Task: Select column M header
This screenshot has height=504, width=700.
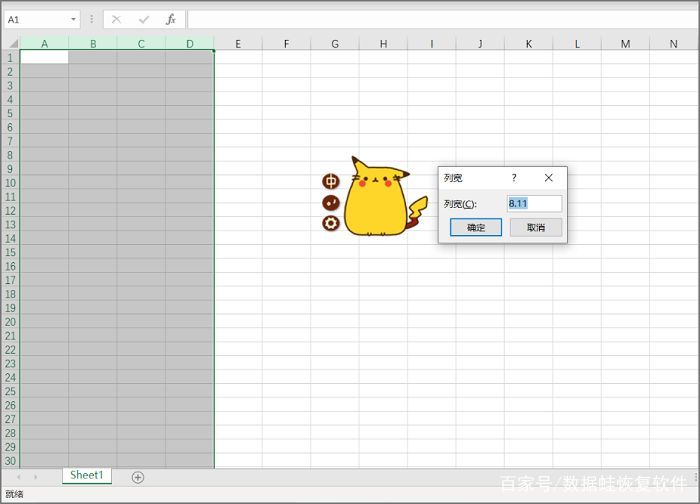Action: click(625, 43)
